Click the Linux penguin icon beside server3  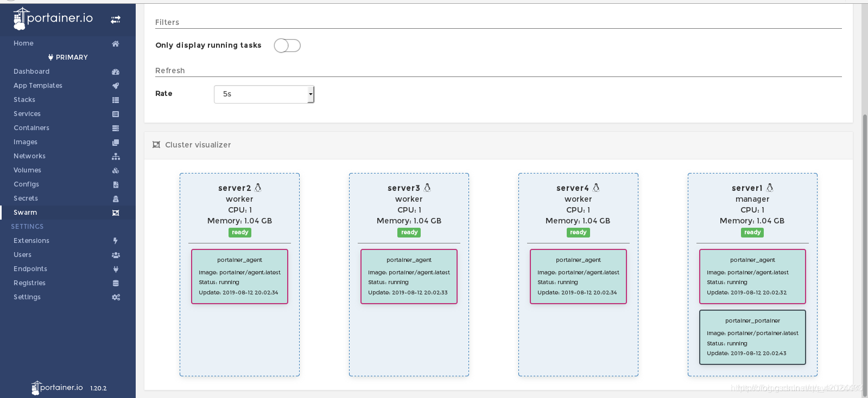427,188
